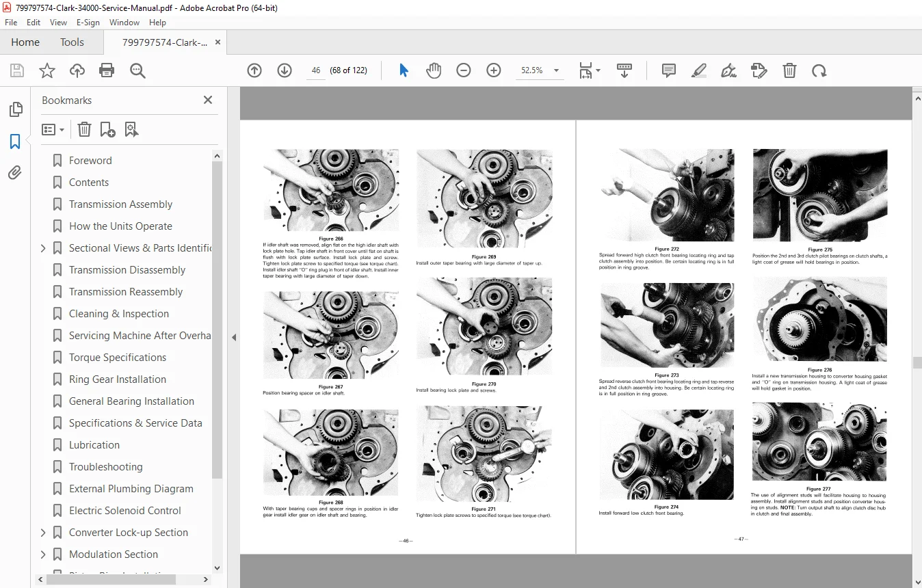This screenshot has height=588, width=922.
Task: Jump to the Contents bookmark
Action: coord(89,183)
